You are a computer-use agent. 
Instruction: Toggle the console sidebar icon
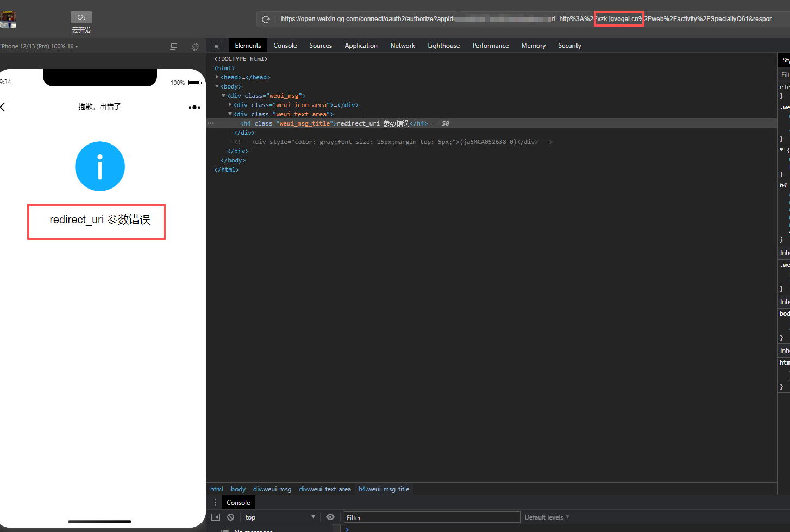216,517
